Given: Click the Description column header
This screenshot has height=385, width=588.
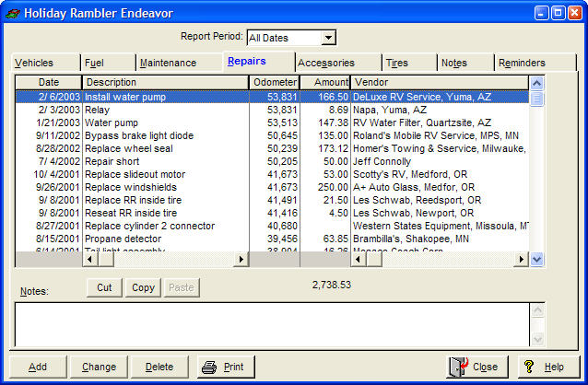Looking at the screenshot, I should coord(165,83).
